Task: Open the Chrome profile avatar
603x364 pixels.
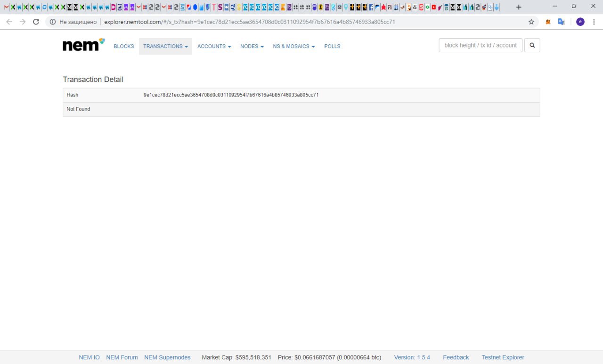Action: pos(580,22)
